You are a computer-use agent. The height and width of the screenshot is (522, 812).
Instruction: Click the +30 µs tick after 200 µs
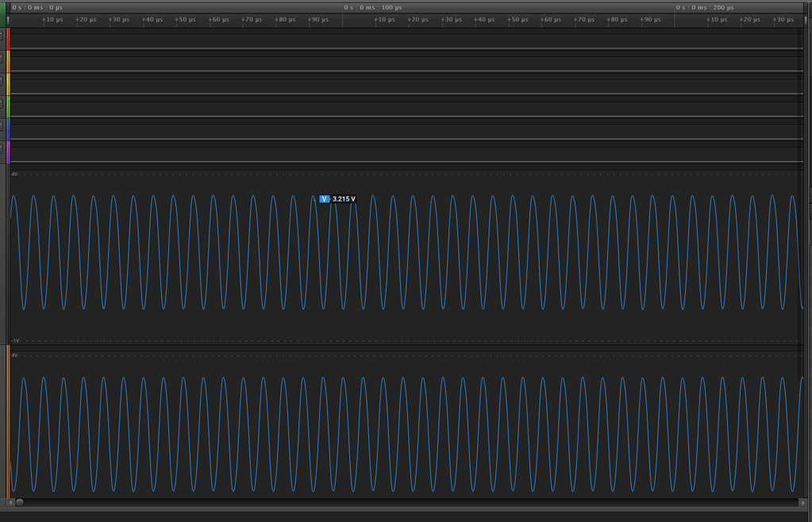click(783, 20)
